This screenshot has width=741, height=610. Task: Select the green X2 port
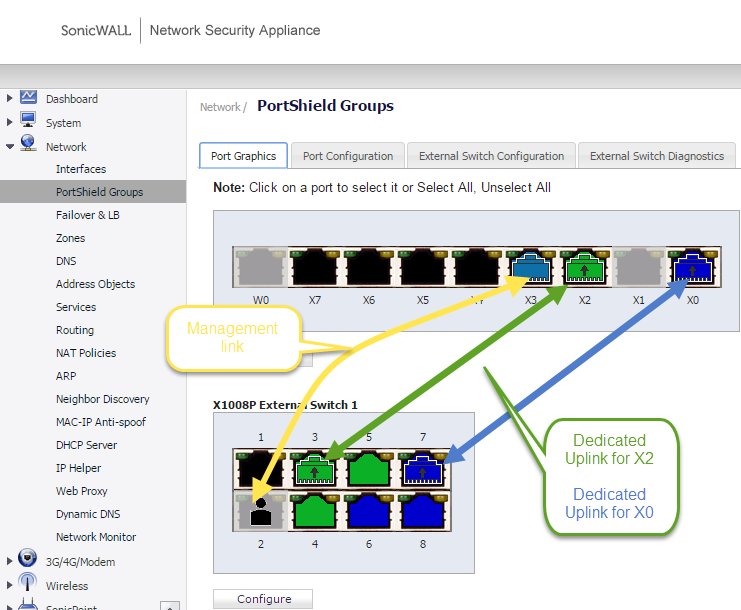pyautogui.click(x=583, y=270)
